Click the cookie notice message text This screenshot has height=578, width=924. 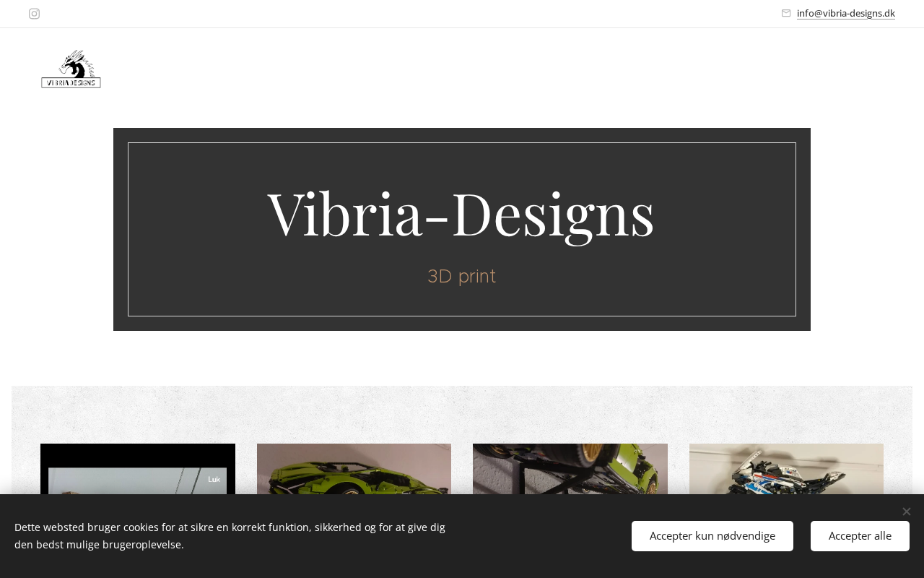[x=230, y=536]
